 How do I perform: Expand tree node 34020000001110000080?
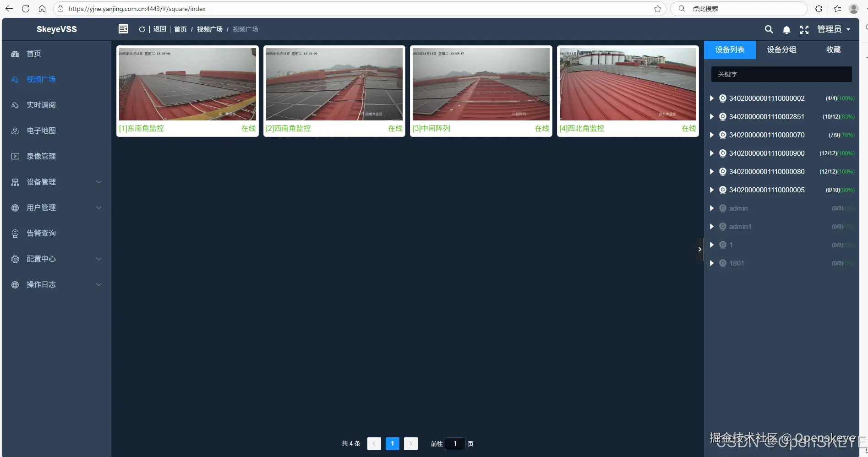[711, 171]
